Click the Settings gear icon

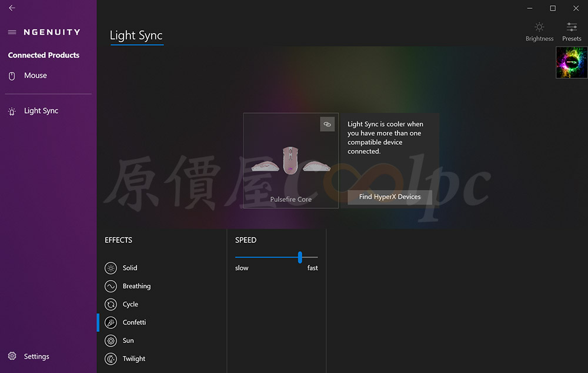click(x=12, y=356)
